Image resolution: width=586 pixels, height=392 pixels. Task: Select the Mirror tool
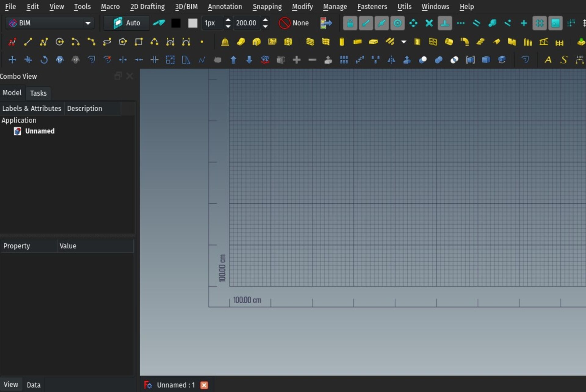coord(391,60)
